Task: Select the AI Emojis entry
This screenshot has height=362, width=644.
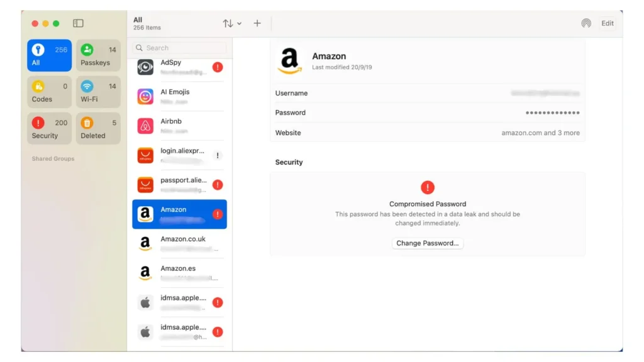Action: tap(179, 96)
